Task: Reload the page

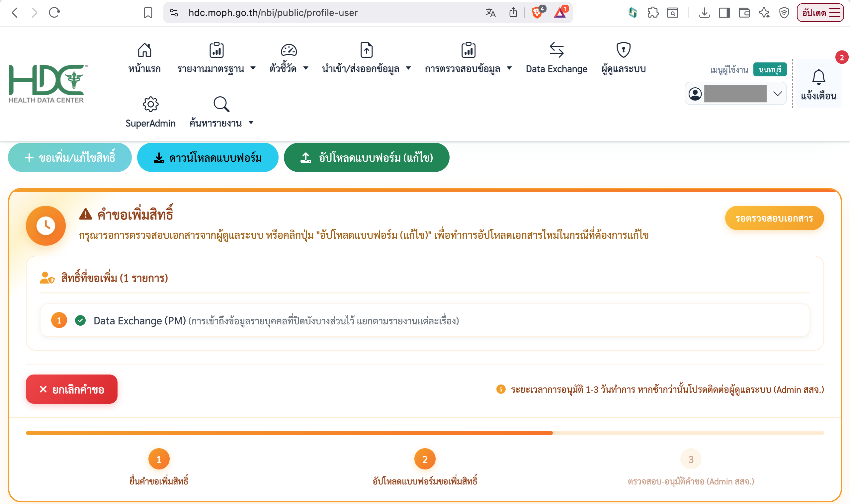Action: point(54,13)
